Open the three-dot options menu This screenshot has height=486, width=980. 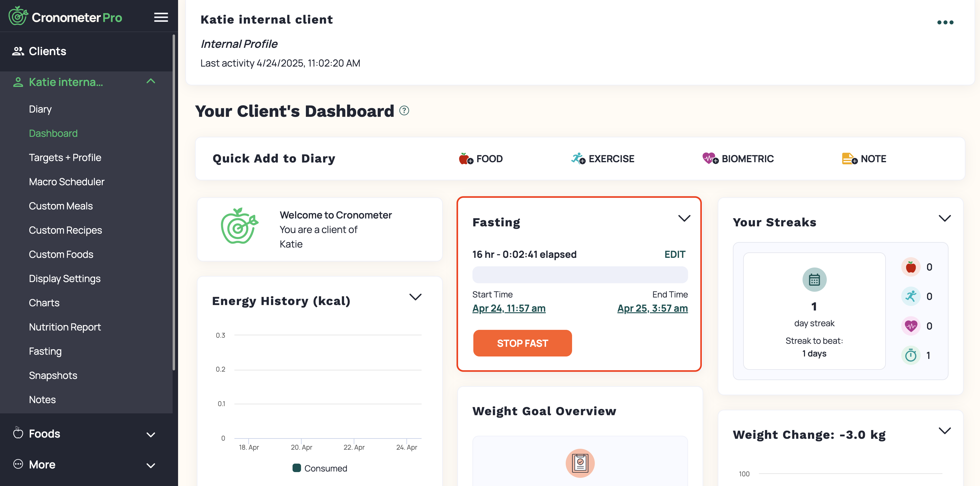coord(945,22)
